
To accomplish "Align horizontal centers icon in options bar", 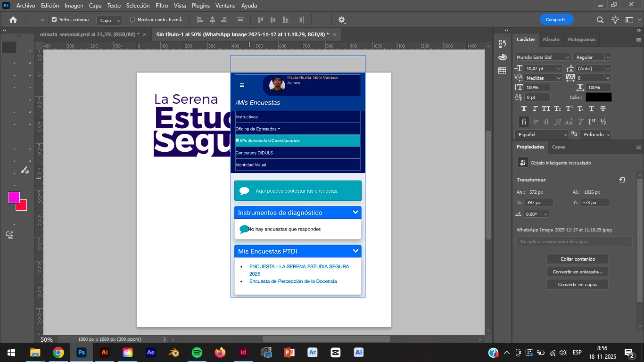I will (x=212, y=20).
